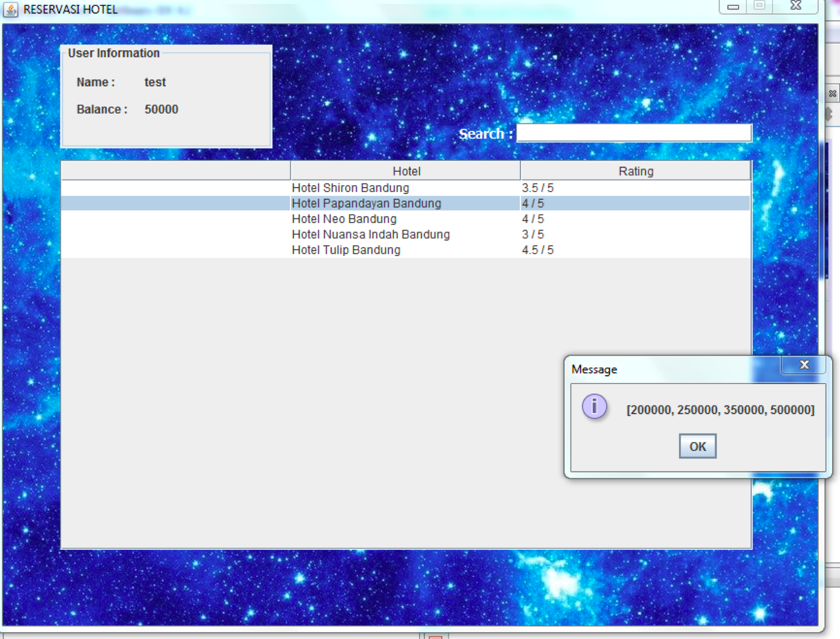Click the Name label in User Information
Viewport: 840px width, 639px height.
click(95, 82)
